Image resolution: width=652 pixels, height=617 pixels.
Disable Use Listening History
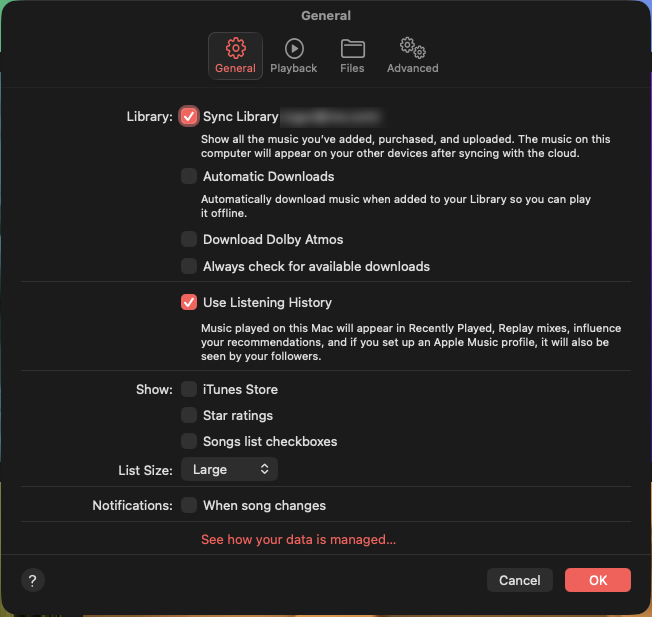(189, 303)
